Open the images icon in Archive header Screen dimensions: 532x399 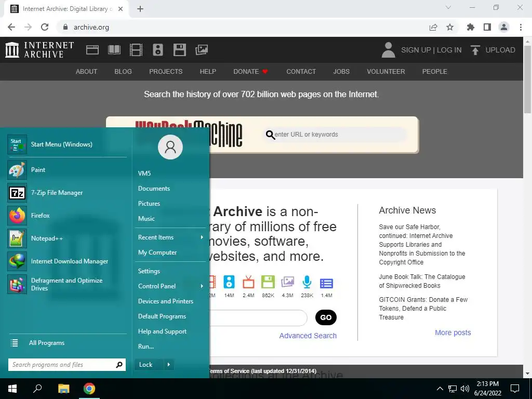[202, 50]
